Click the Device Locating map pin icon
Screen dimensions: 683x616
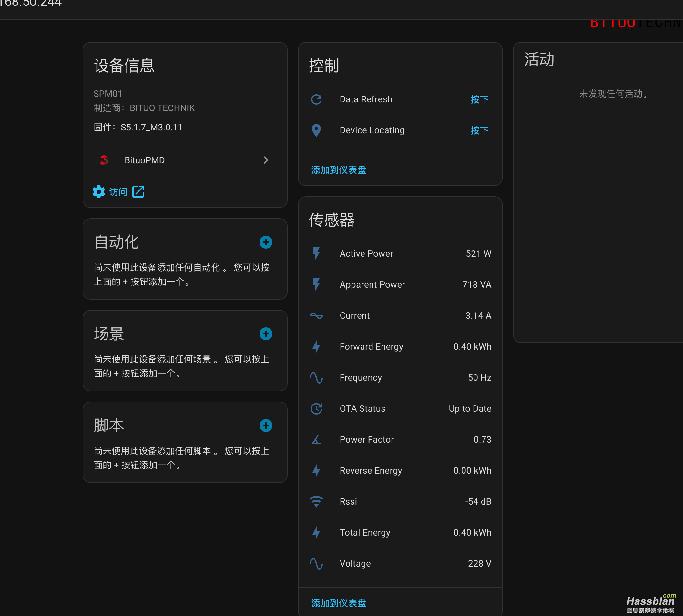(316, 130)
